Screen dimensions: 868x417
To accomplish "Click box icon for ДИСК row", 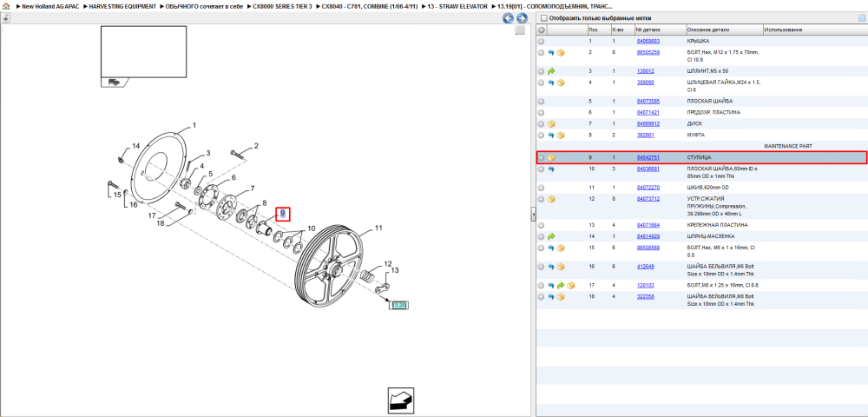I will tap(551, 124).
